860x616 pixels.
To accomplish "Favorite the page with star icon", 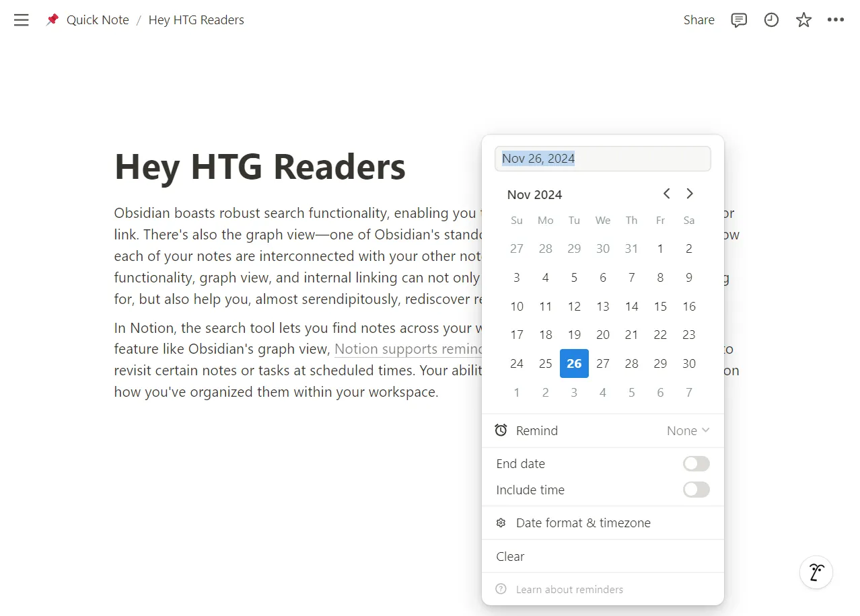I will click(803, 20).
